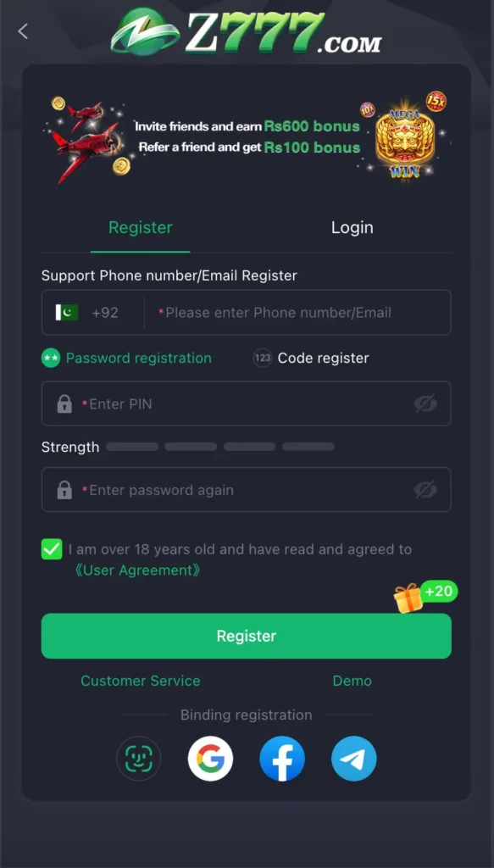Select the Register tab
Screen dimensions: 494x868
tap(141, 227)
